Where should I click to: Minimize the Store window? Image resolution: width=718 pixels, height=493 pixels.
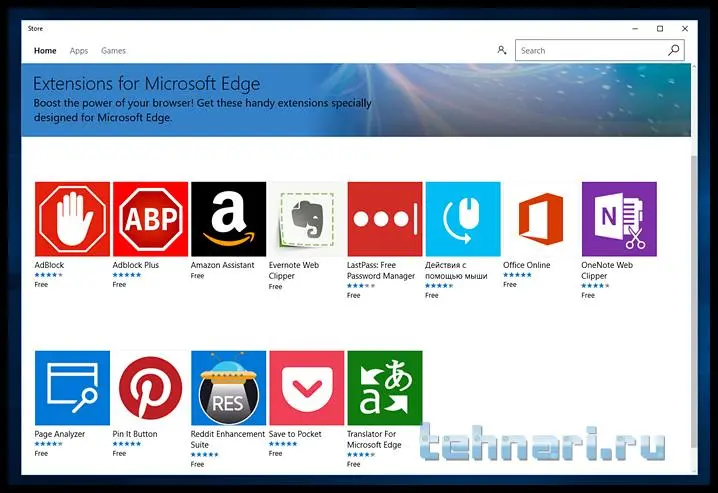[x=635, y=28]
